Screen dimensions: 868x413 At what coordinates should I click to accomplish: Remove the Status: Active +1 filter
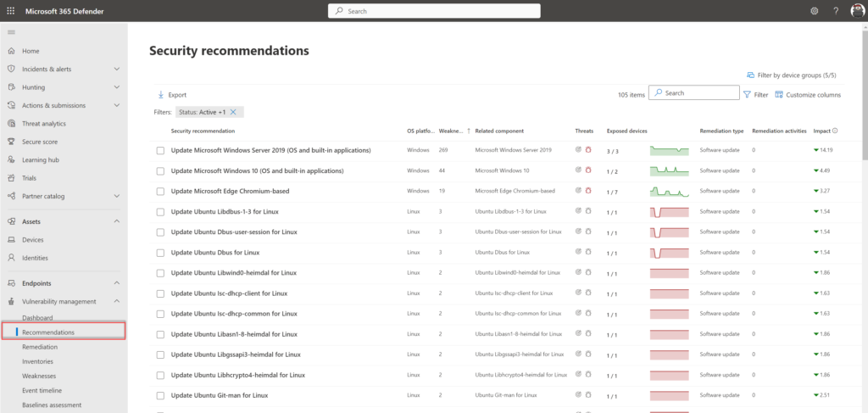coord(233,112)
